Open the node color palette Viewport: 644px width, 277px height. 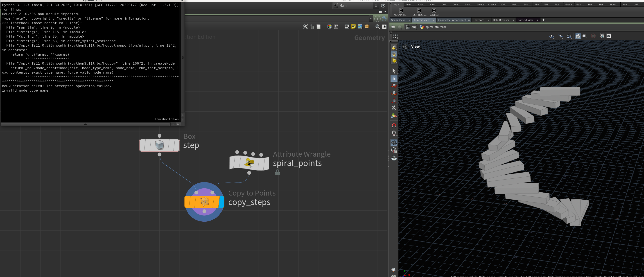click(330, 27)
